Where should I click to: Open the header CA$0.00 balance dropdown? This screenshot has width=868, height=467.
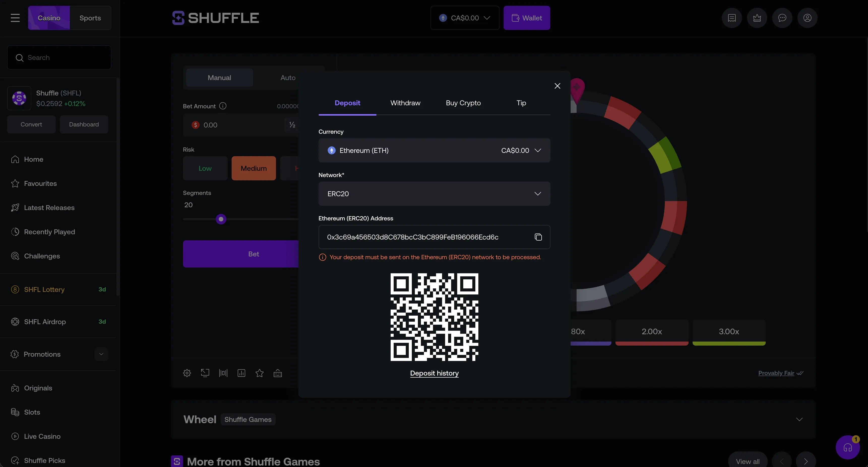pos(465,18)
